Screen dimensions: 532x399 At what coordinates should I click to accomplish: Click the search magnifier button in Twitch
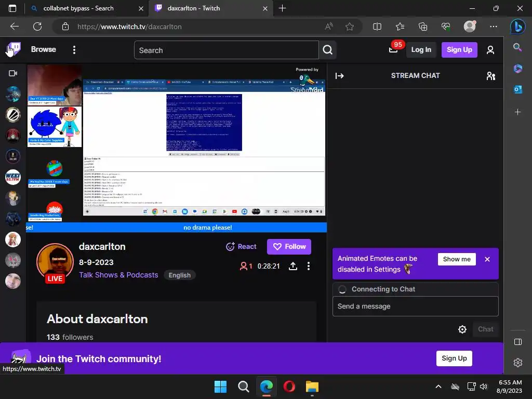[327, 50]
